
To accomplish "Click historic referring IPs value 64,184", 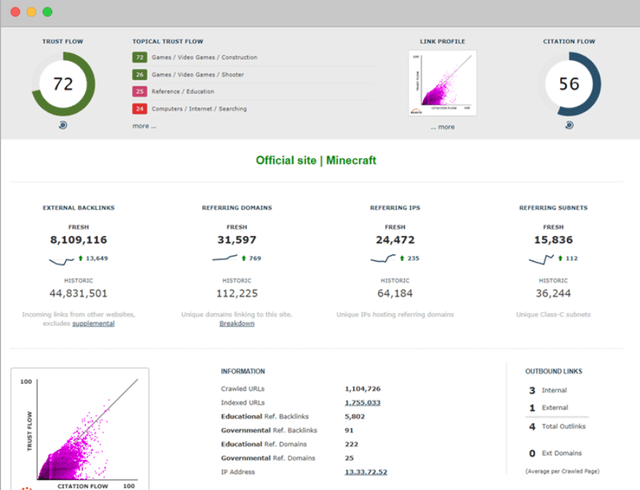I will (395, 294).
